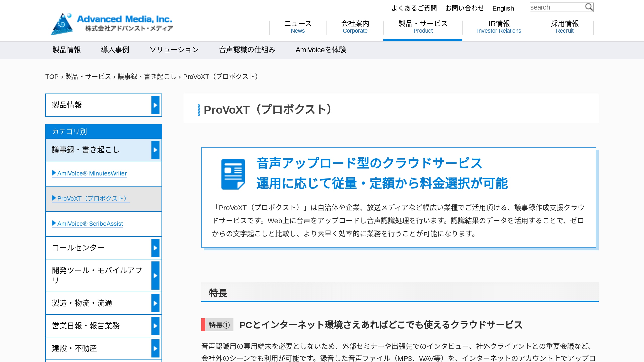
Task: Click 議事録・書き起こし in the breadcrumb
Action: pyautogui.click(x=147, y=77)
